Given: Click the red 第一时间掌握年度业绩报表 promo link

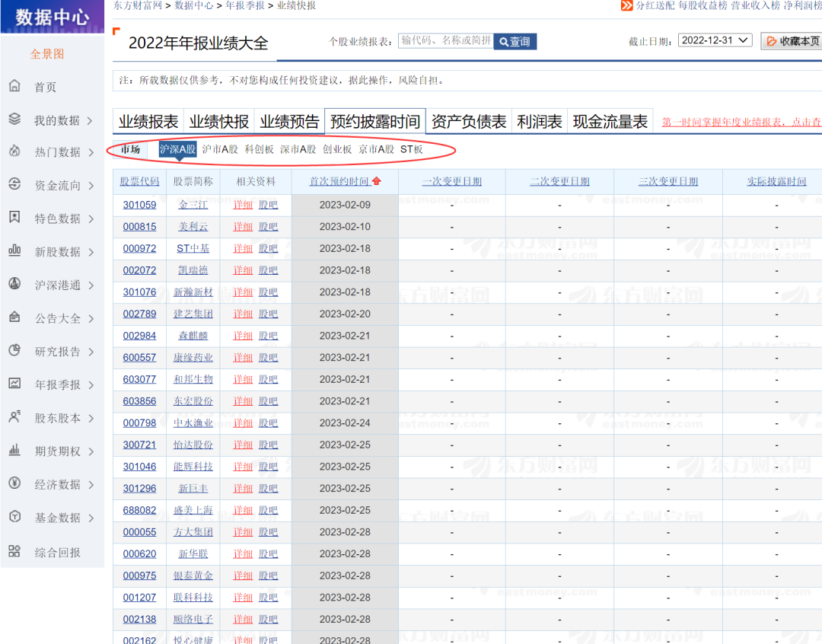Looking at the screenshot, I should point(741,123).
